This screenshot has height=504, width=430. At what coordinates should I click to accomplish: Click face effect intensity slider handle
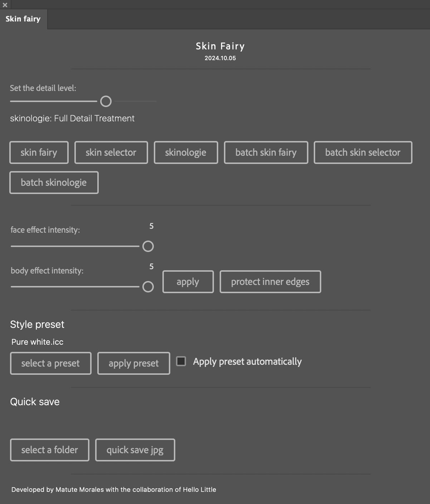point(148,246)
